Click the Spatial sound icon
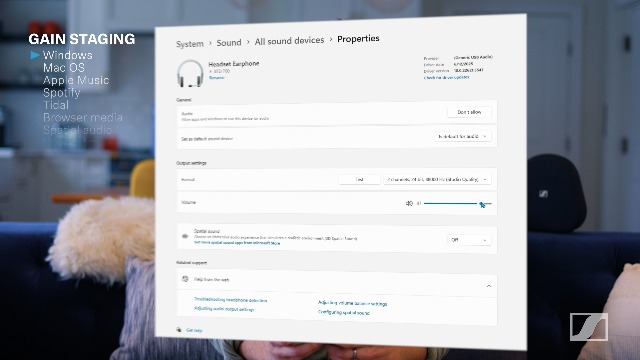Screen dimensions: 640x360 click(185, 236)
